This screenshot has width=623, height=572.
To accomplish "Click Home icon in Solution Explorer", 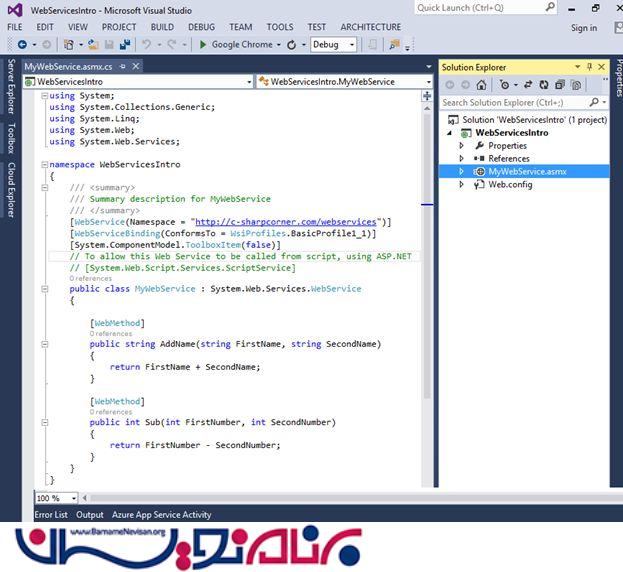I will pos(482,85).
